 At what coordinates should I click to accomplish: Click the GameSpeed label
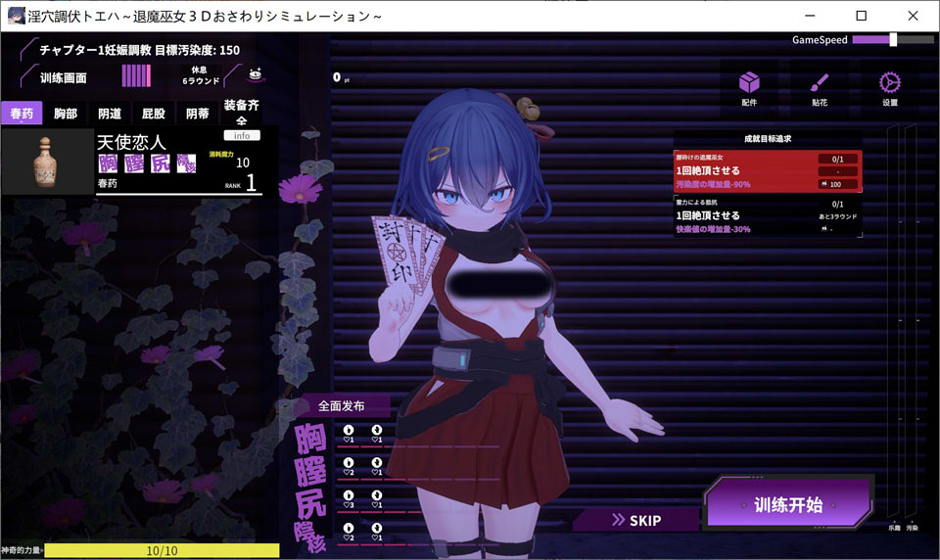pyautogui.click(x=820, y=39)
